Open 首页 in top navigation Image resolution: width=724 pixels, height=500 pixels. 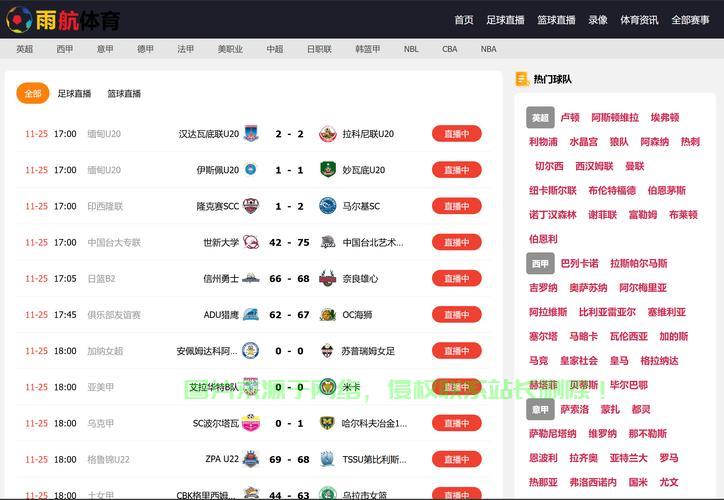[x=464, y=20]
